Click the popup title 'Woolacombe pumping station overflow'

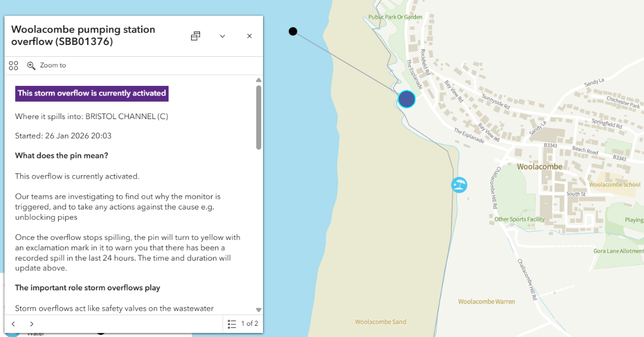[x=83, y=35]
